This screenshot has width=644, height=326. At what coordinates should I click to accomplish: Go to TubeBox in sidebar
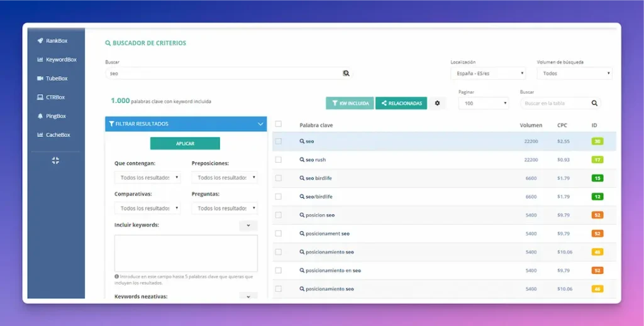pos(57,79)
